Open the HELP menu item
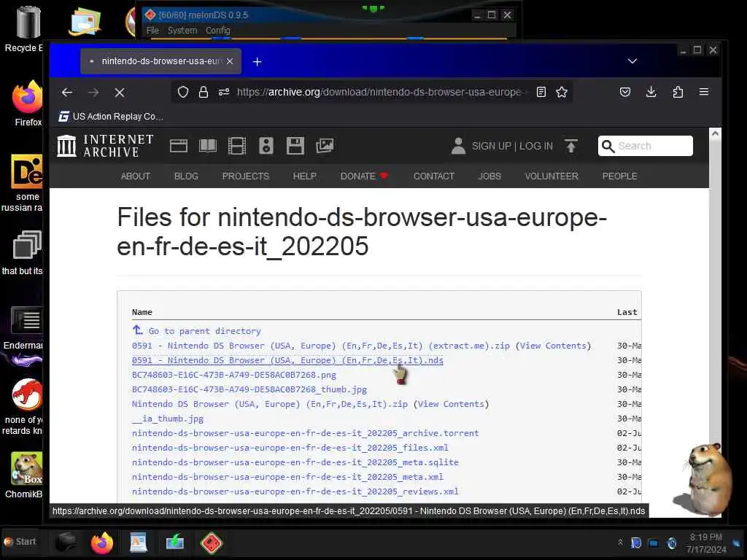Image resolution: width=747 pixels, height=560 pixels. (x=304, y=176)
